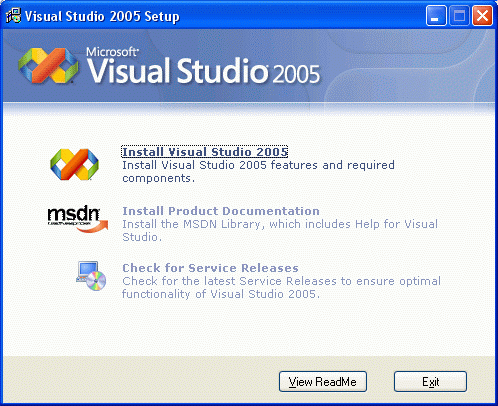The height and width of the screenshot is (406, 498).
Task: Click the disabled maximize window button
Action: [x=459, y=15]
